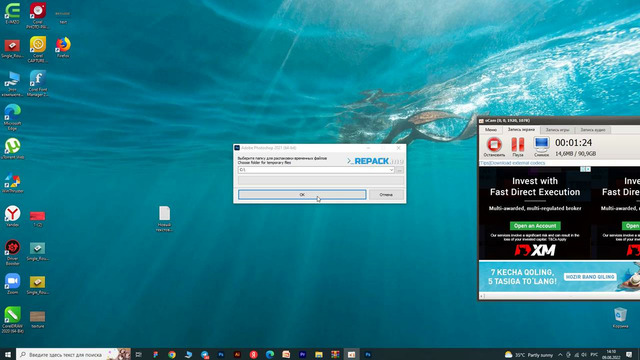Select the Yandex browser desktop icon
The image size is (640, 360).
tap(13, 216)
